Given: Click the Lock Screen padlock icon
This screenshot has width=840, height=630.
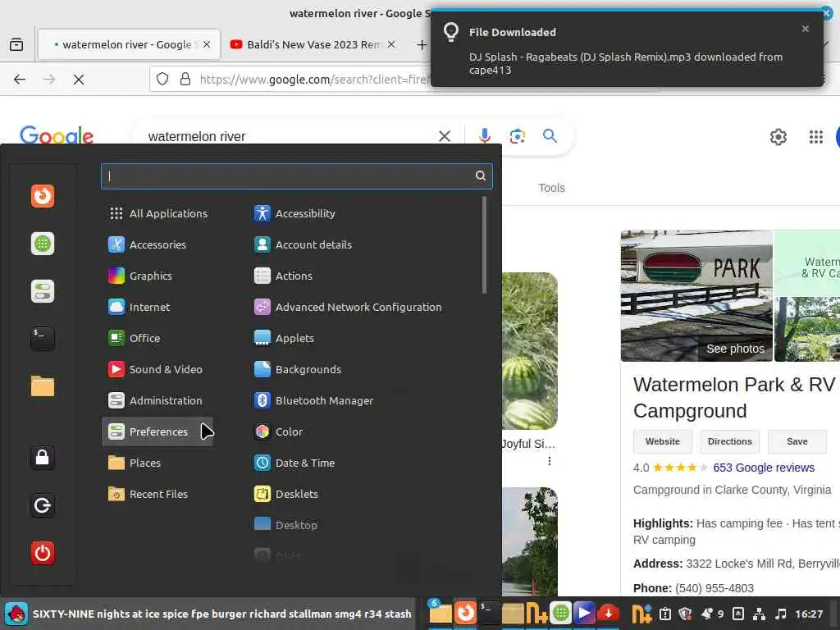Looking at the screenshot, I should coord(43,458).
